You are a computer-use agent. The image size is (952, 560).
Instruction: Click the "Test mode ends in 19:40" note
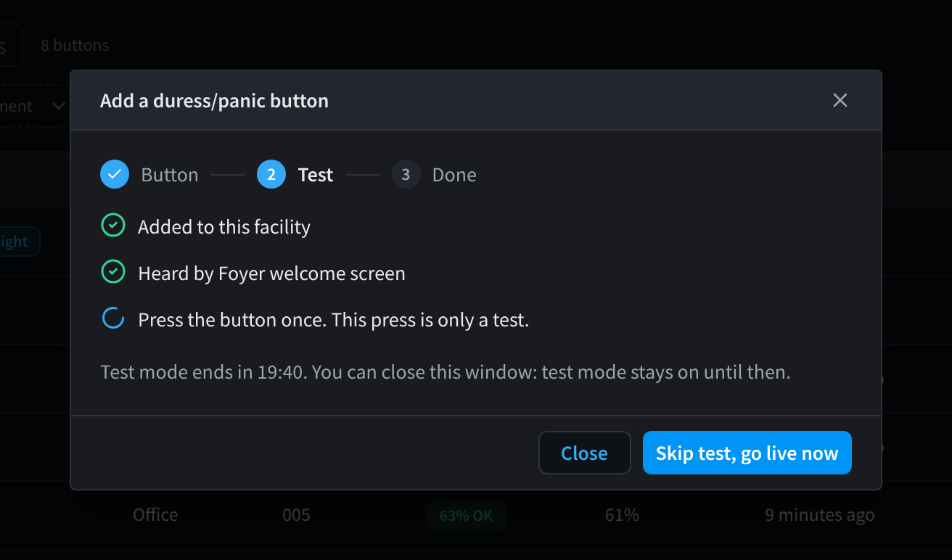tap(446, 373)
